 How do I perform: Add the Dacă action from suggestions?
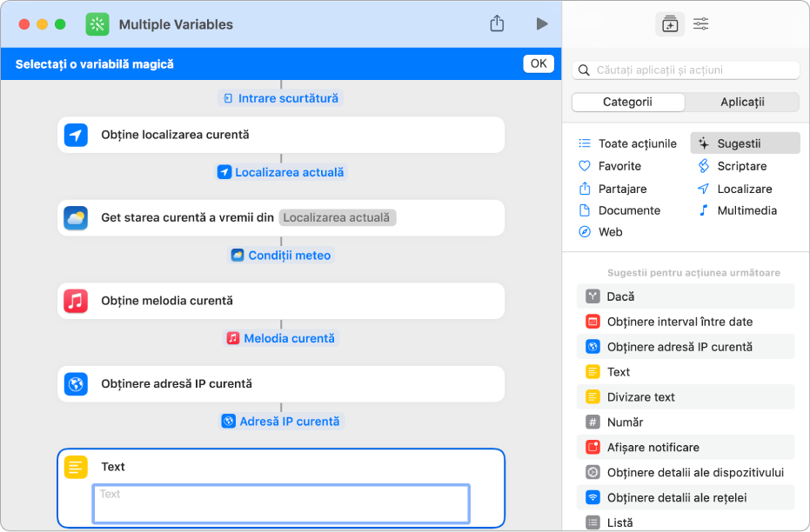[686, 296]
